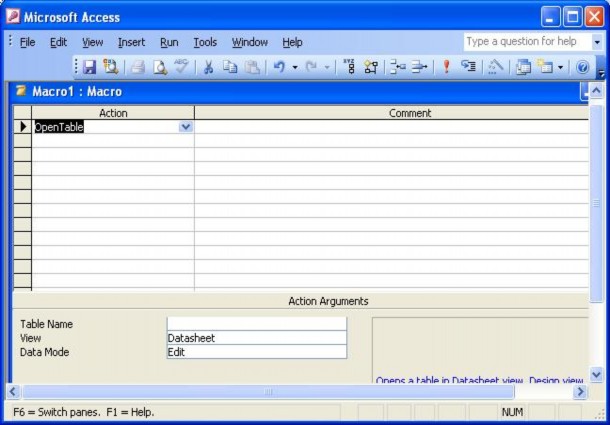
Task: Open the Run menu
Action: 169,42
